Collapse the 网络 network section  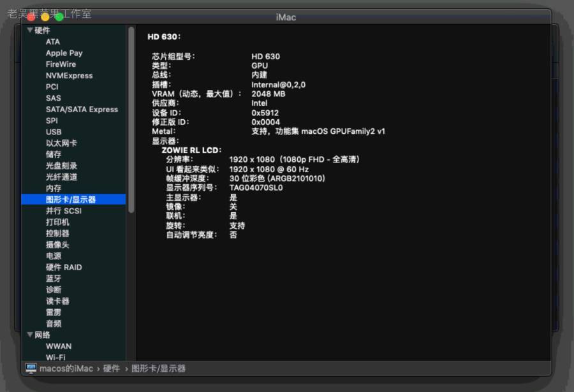pos(29,335)
